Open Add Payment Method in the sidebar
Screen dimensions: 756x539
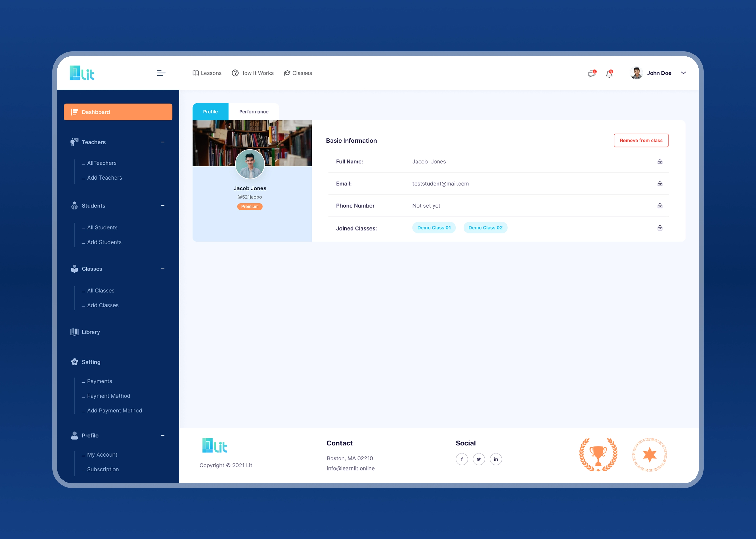115,411
